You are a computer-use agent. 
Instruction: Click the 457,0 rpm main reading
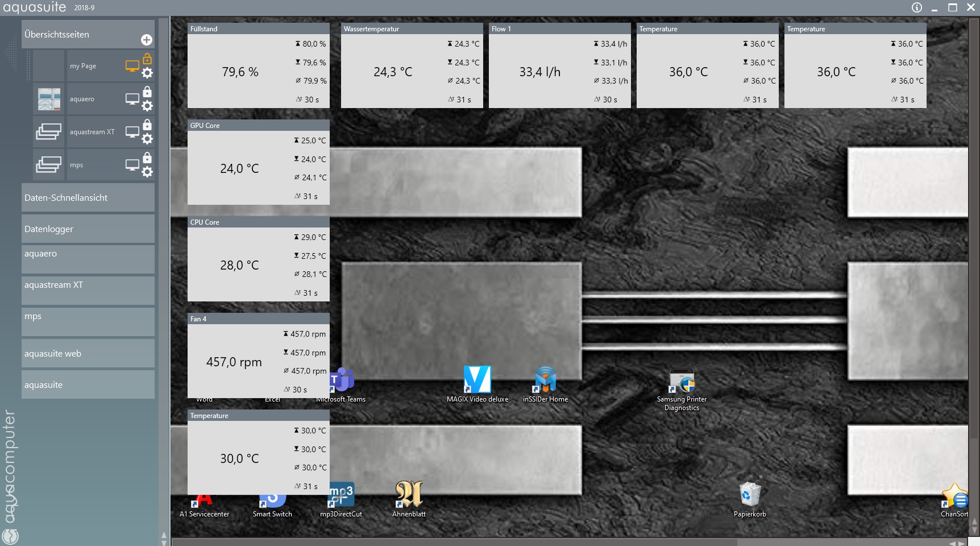click(234, 362)
